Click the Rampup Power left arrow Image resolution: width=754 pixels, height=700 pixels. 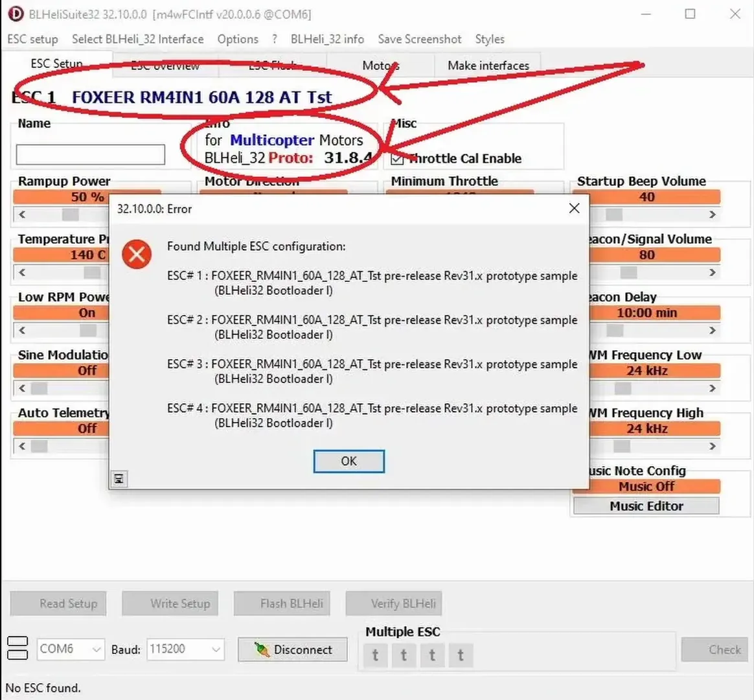point(22,215)
